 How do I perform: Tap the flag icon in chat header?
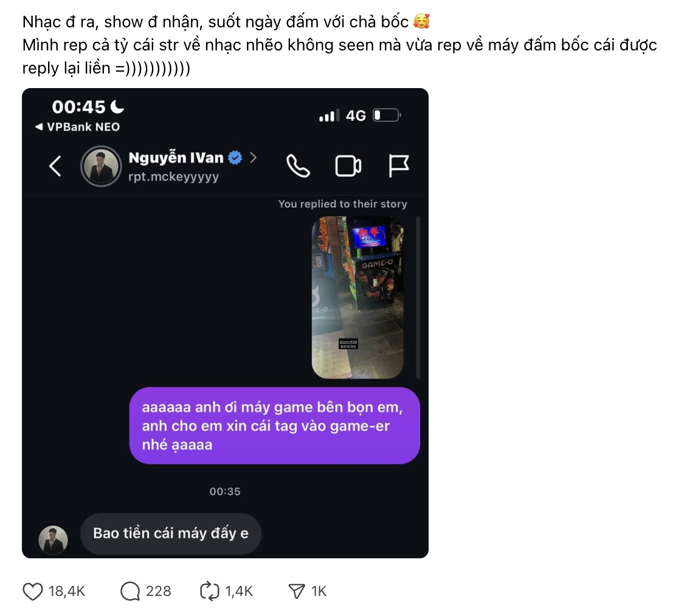coord(399,166)
